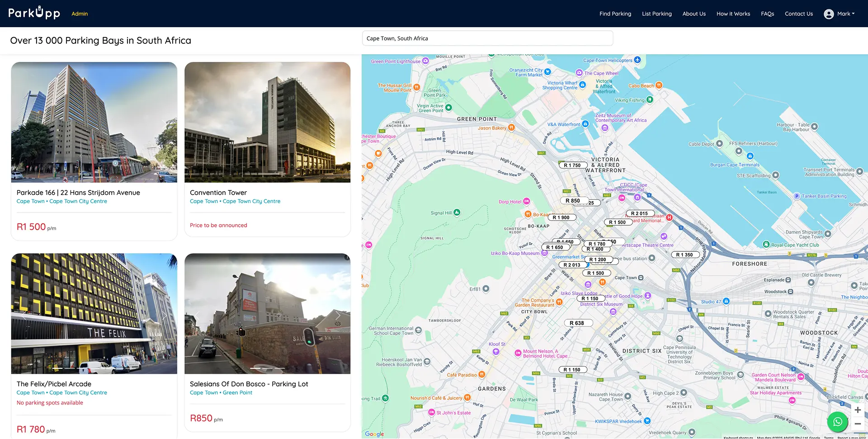Open the Convention Tower listing photo

(x=267, y=122)
